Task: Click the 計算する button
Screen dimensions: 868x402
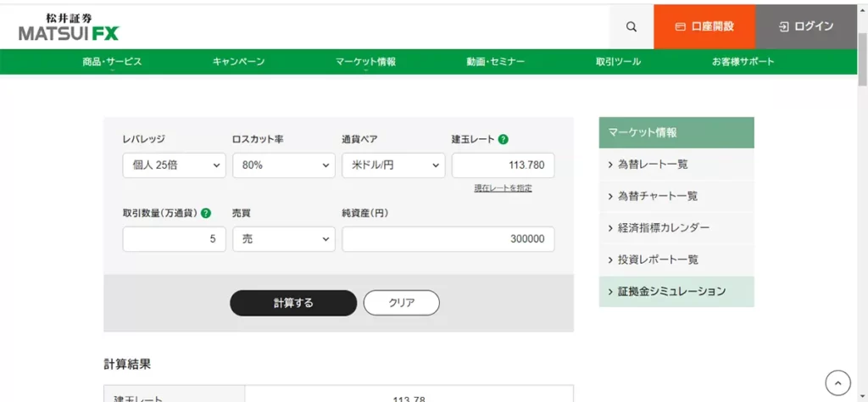Action: coord(293,303)
